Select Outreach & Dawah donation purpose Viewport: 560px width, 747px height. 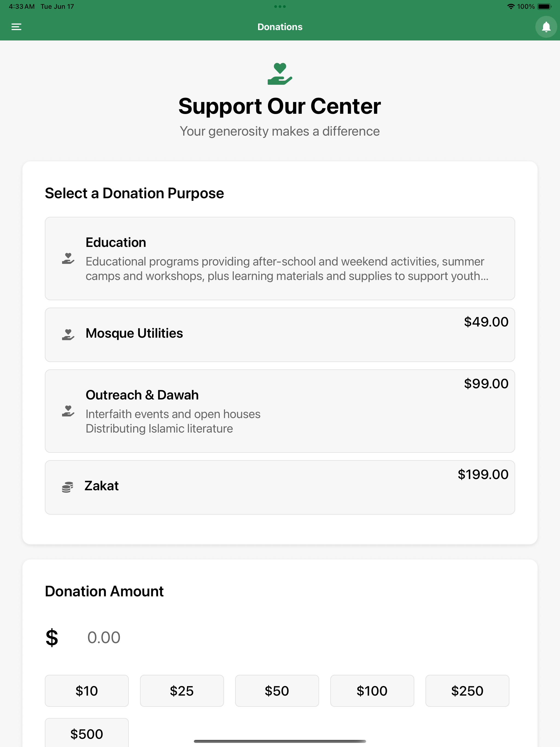click(280, 411)
